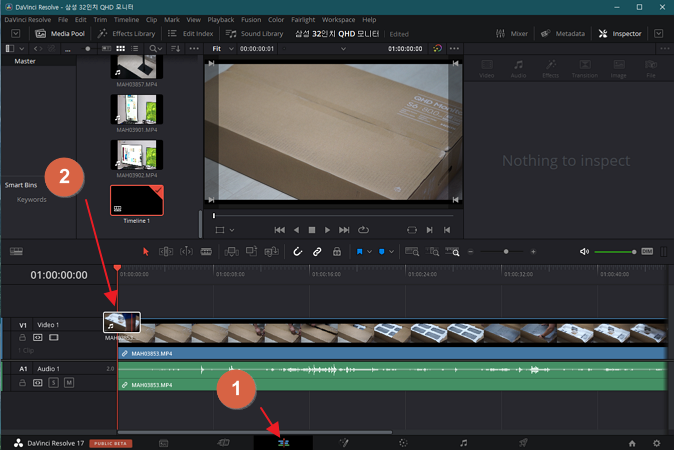The image size is (674, 450).
Task: Zoom in timeline with plus button
Action: (533, 252)
